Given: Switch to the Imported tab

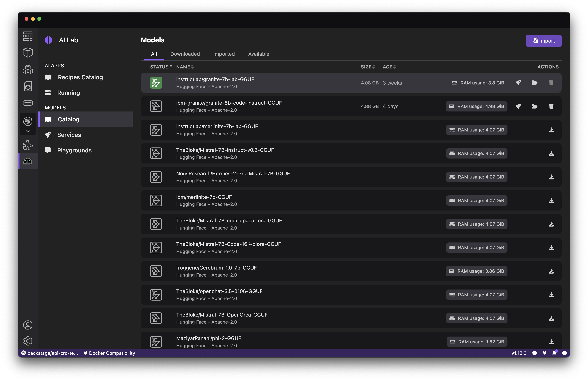Looking at the screenshot, I should click(224, 54).
